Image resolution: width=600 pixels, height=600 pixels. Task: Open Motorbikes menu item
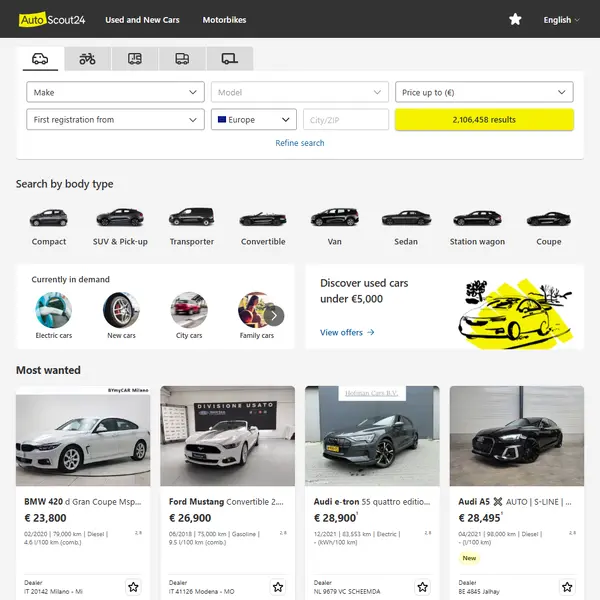tap(224, 20)
